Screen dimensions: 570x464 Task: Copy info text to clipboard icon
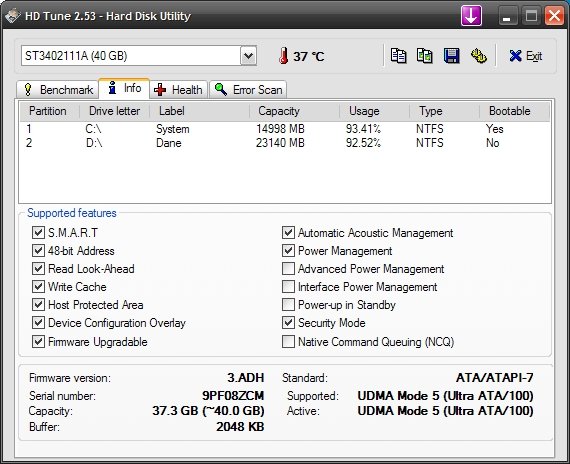tap(398, 56)
